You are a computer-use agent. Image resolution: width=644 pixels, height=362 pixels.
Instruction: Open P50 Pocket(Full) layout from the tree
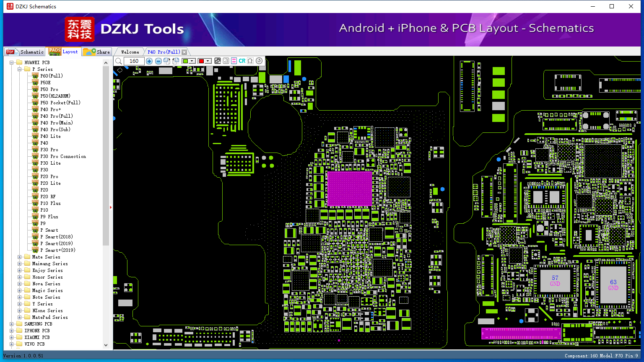pos(60,103)
